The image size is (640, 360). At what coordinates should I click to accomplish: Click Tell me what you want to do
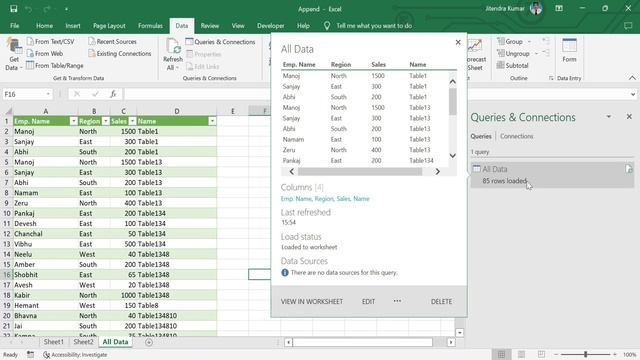pyautogui.click(x=374, y=26)
